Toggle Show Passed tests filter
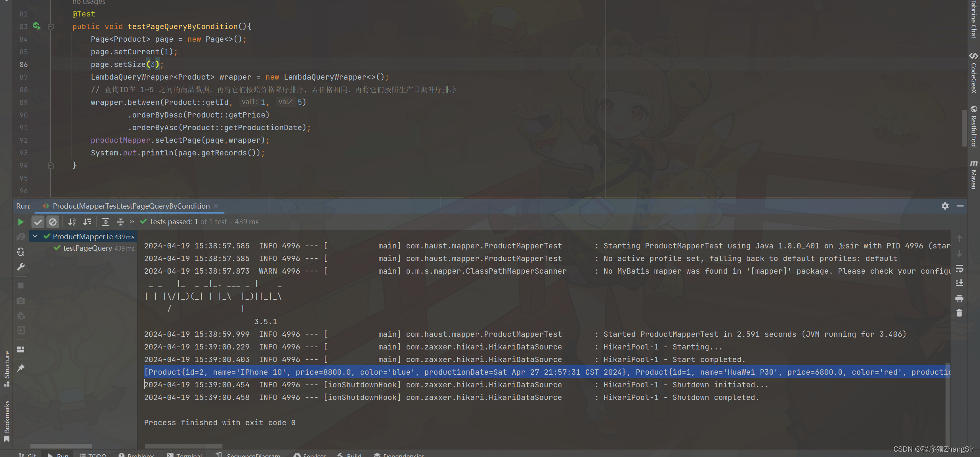Image resolution: width=980 pixels, height=457 pixels. click(38, 222)
